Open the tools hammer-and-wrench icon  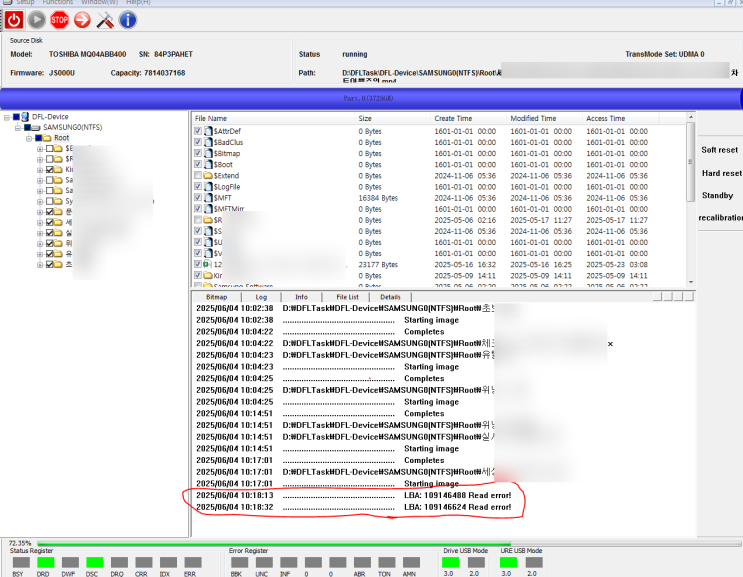coord(105,20)
